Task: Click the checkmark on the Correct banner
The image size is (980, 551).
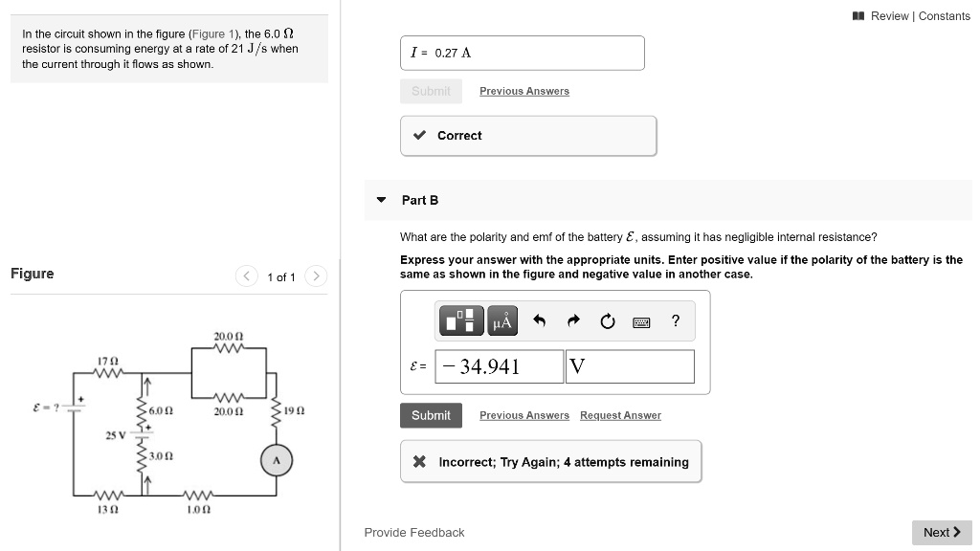Action: 418,135
